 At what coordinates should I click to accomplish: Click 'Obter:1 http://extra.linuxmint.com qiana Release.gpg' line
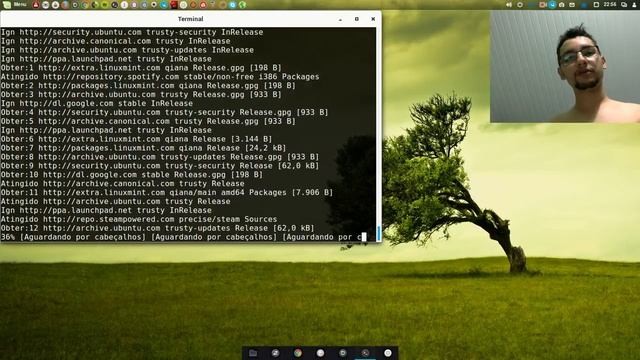pyautogui.click(x=141, y=68)
